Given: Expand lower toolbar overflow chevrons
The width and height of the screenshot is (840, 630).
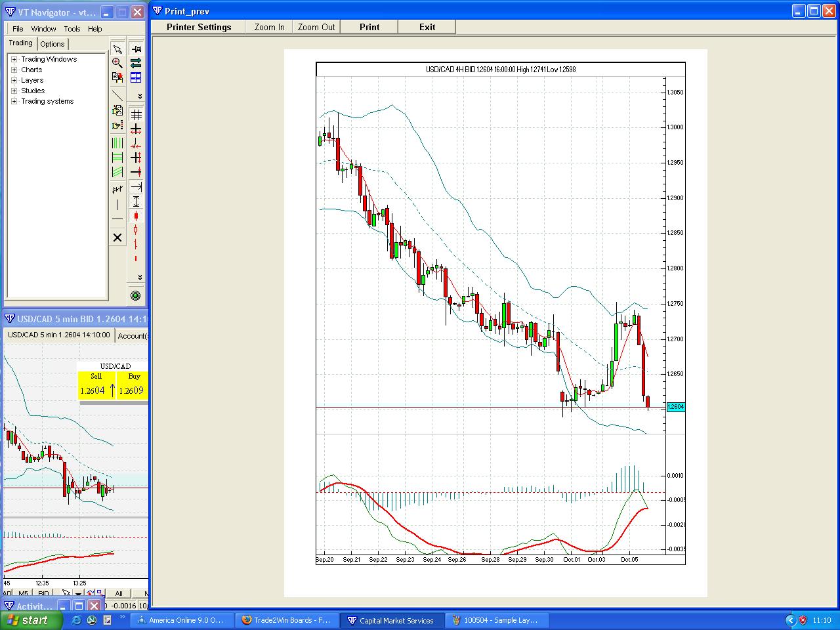Looking at the screenshot, I should 139,277.
